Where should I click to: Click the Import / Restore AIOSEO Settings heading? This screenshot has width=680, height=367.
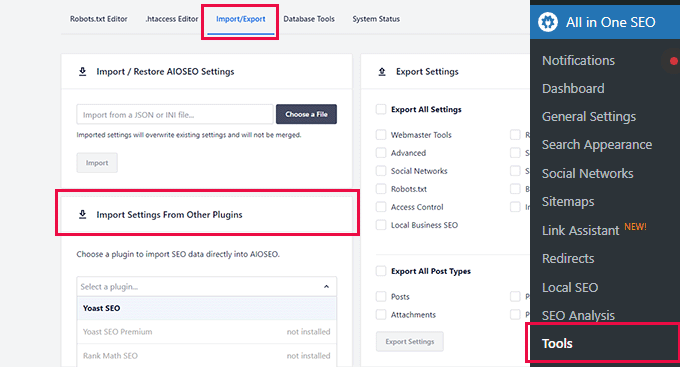(165, 72)
